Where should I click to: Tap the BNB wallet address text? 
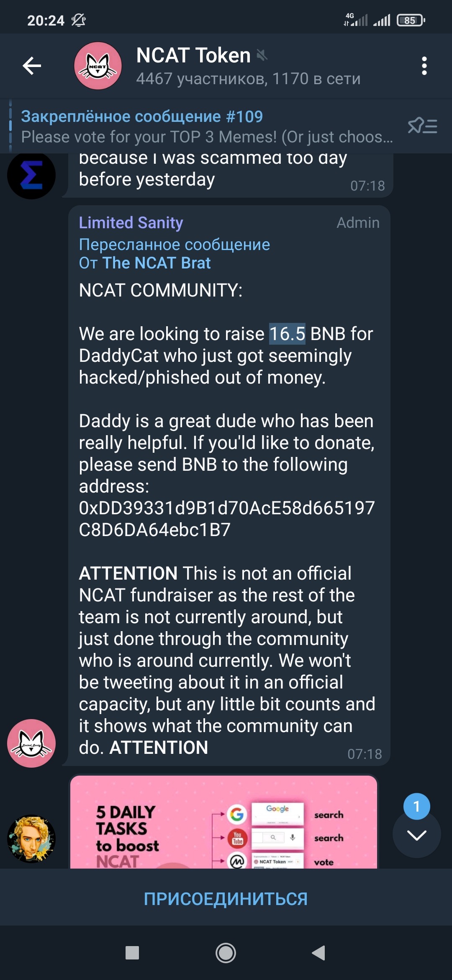(226, 518)
